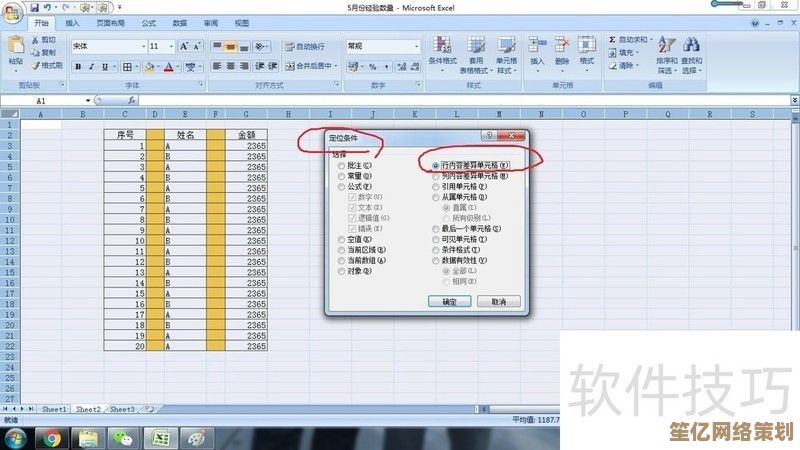
Task: Apply percent style number format
Action: [373, 67]
